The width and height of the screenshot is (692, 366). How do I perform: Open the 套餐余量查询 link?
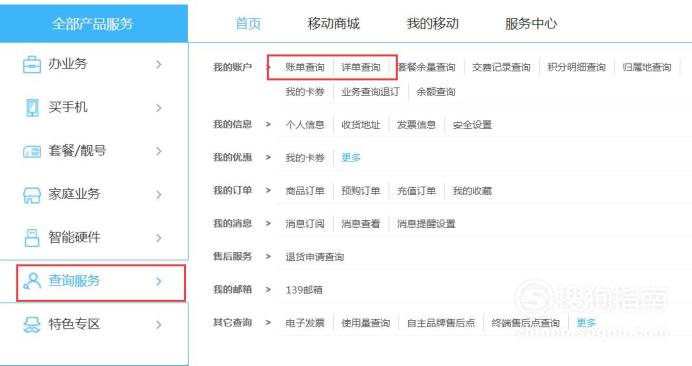point(426,67)
